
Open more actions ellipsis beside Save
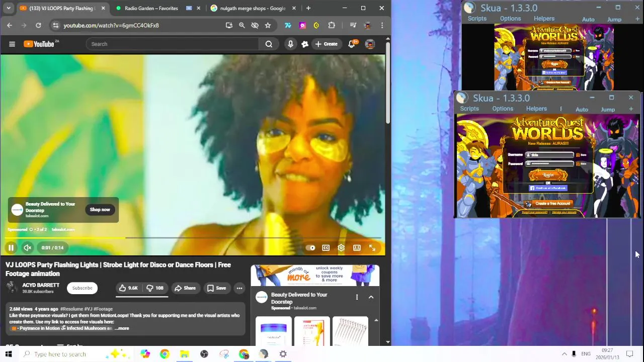tap(239, 288)
